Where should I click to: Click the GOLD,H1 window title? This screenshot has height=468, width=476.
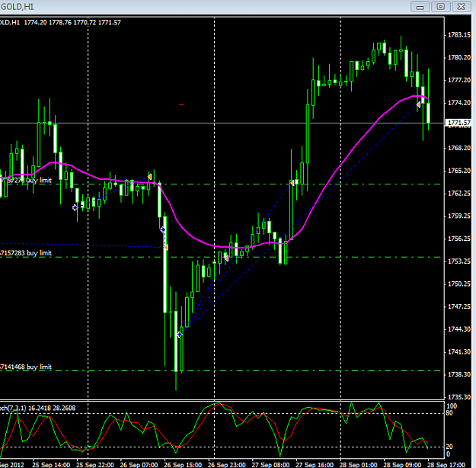[17, 7]
